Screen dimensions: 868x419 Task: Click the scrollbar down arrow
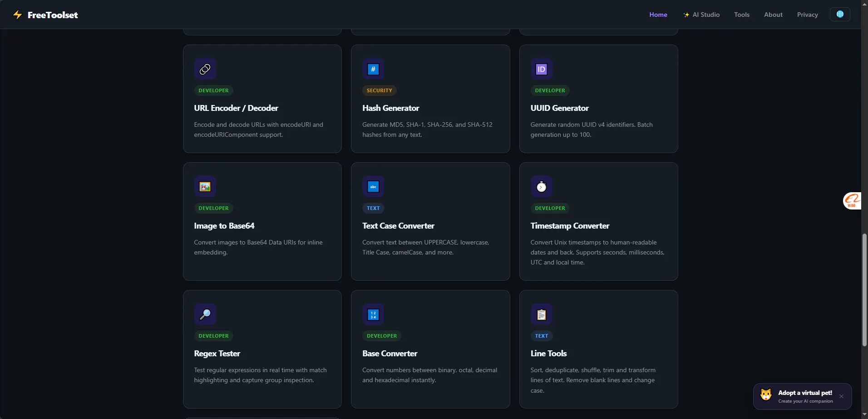click(x=864, y=415)
